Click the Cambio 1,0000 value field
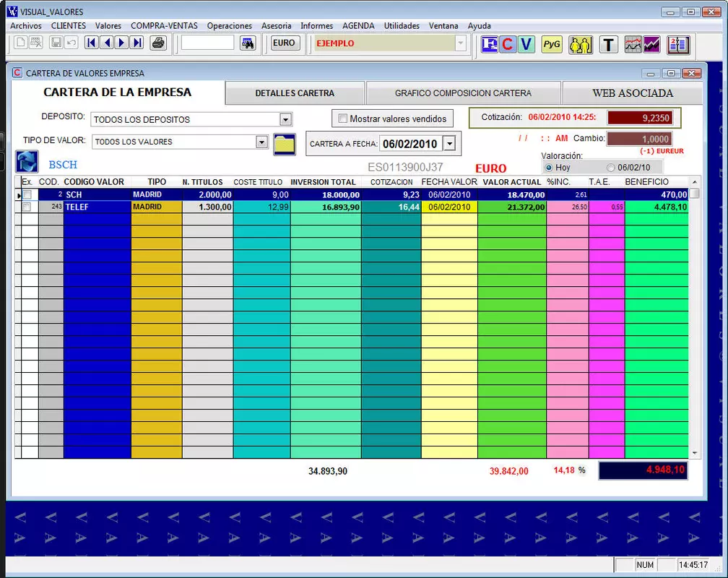Screen dimensions: 728x578 [640, 139]
